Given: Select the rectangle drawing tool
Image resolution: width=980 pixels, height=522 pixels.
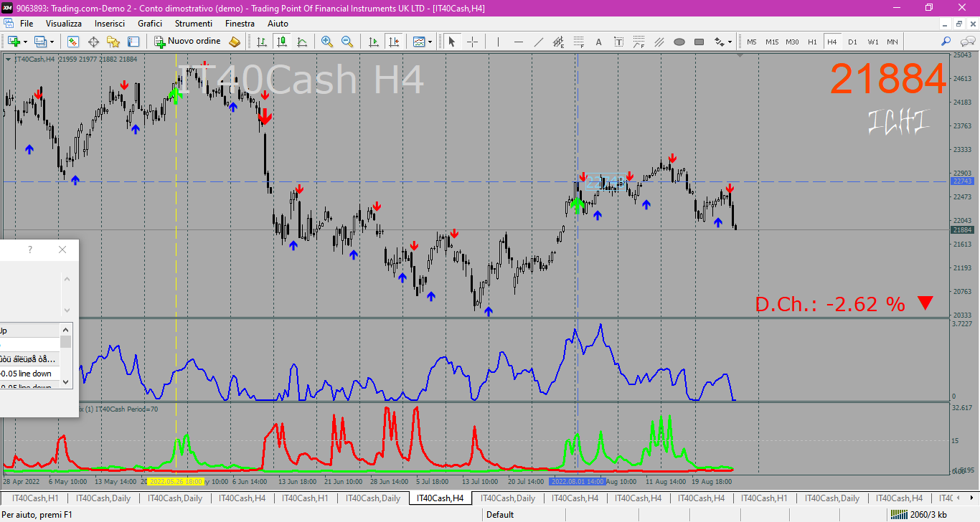Looking at the screenshot, I should coord(699,42).
